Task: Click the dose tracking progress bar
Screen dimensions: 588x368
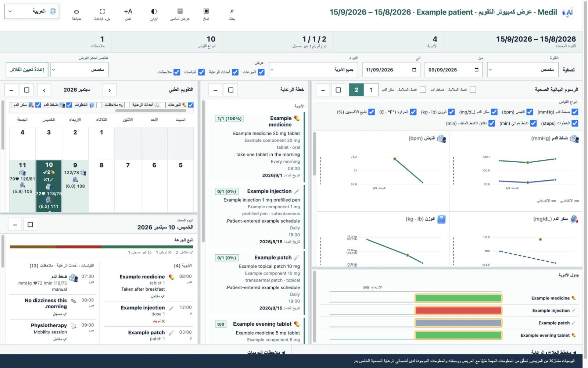Action: coord(101,247)
